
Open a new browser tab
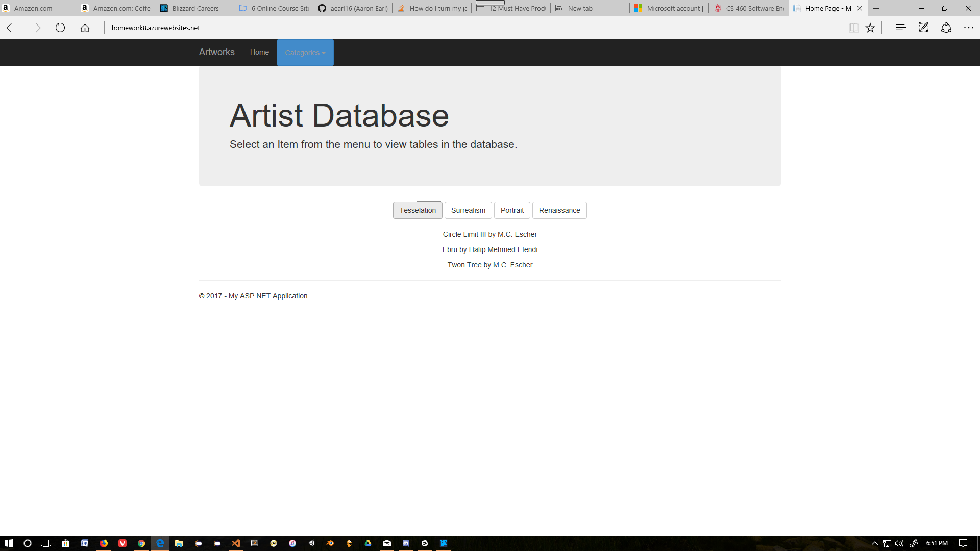coord(876,8)
